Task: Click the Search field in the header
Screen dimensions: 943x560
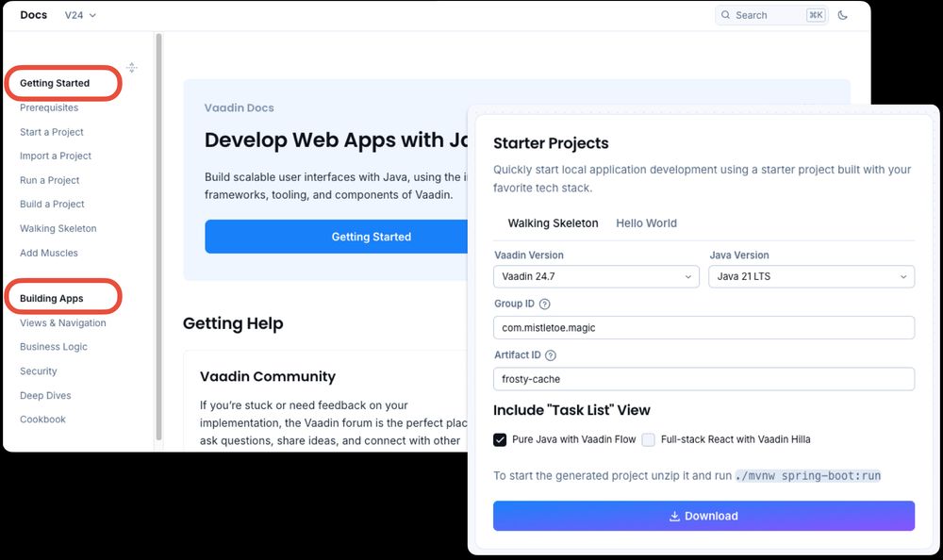Action: [x=771, y=15]
